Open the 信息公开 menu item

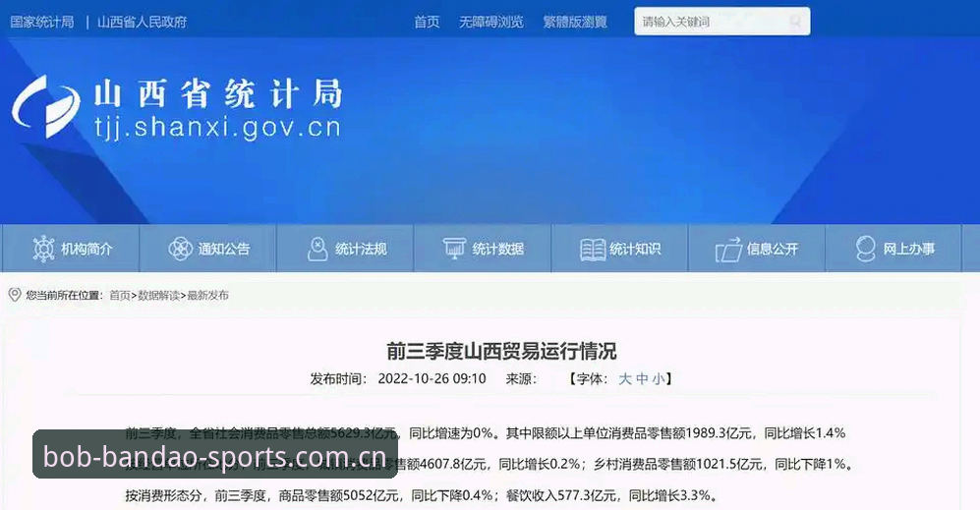(757, 249)
